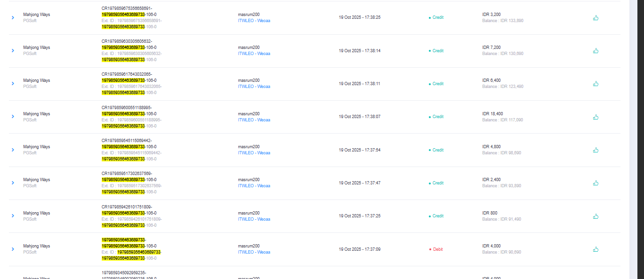
Task: Click transaction ID CR1979859426101751809
Action: 127,207
